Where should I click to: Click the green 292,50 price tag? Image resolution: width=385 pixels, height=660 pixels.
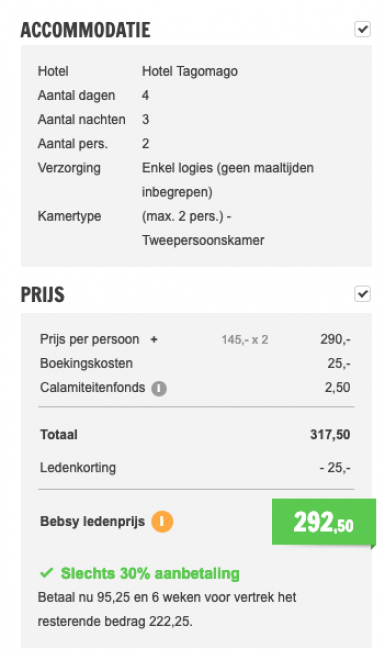point(324,523)
